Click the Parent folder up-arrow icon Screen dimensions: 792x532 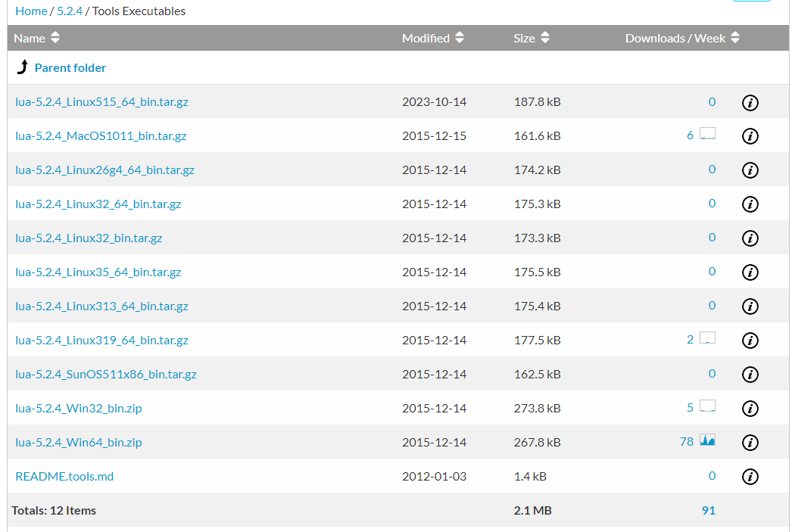pos(23,67)
